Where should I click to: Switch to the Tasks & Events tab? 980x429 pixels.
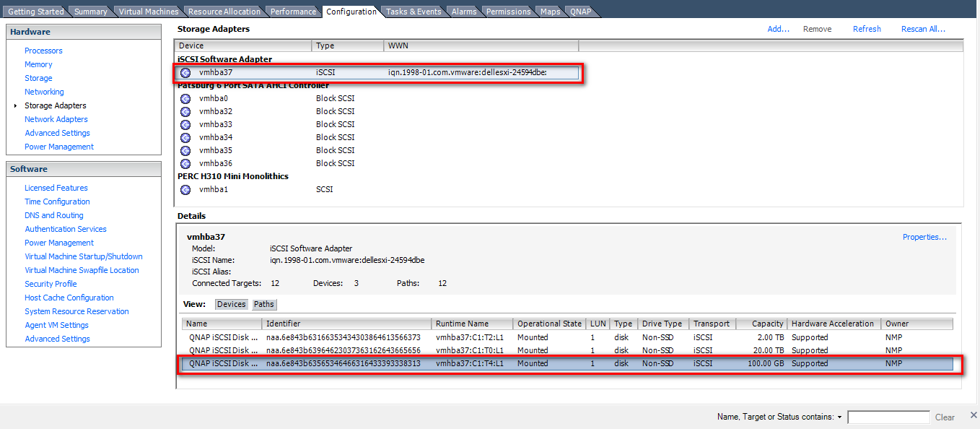[x=413, y=12]
